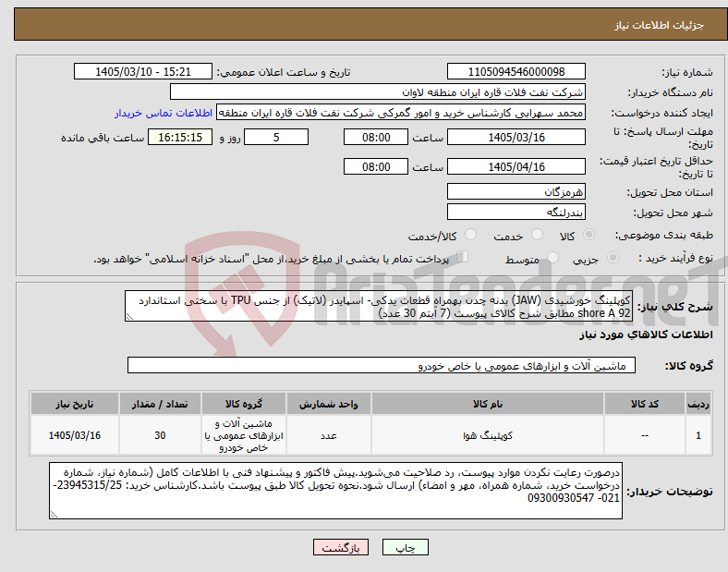Select the خدمت radio button
Viewport: 728px width, 572px height.
537,235
